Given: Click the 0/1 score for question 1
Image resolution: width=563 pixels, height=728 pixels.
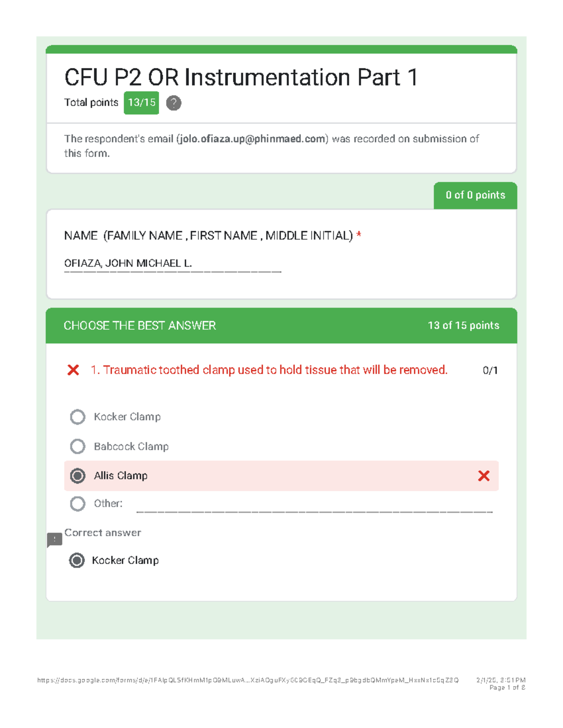Looking at the screenshot, I should tap(490, 370).
